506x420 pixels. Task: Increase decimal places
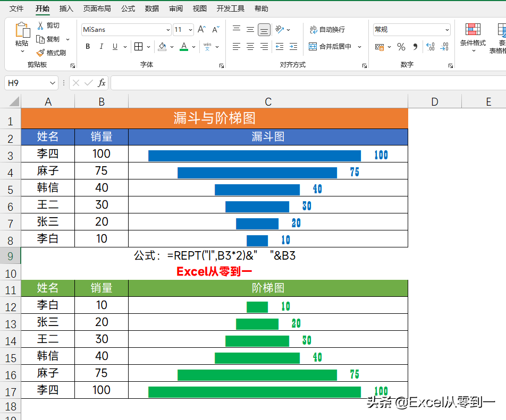click(x=430, y=47)
